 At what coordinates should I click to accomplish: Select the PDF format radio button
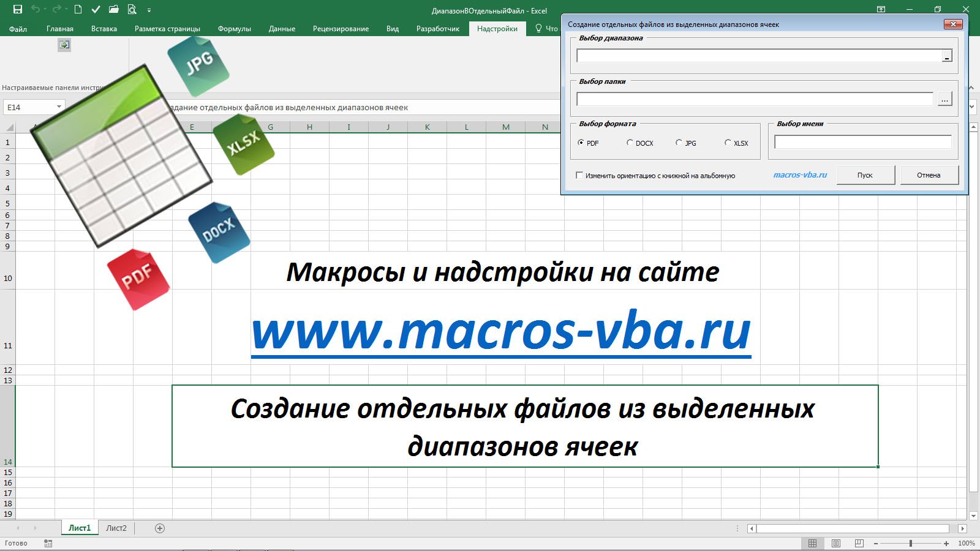pyautogui.click(x=580, y=142)
